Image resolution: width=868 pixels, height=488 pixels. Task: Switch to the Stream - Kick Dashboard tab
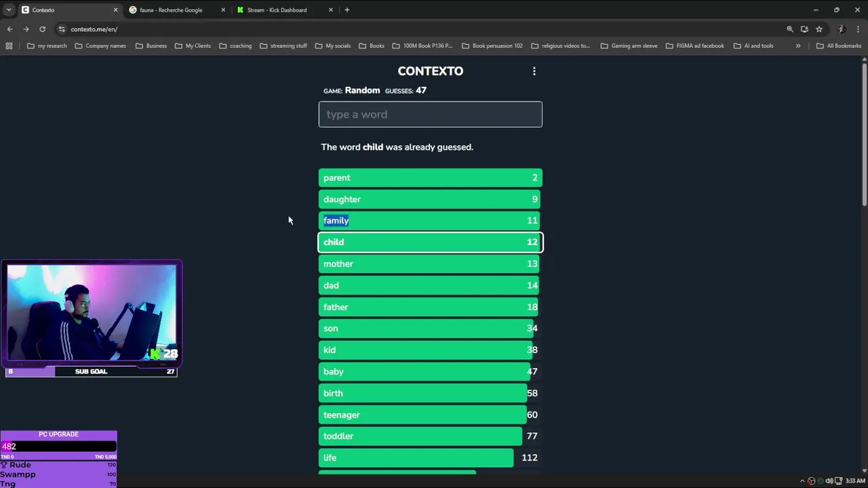point(283,10)
